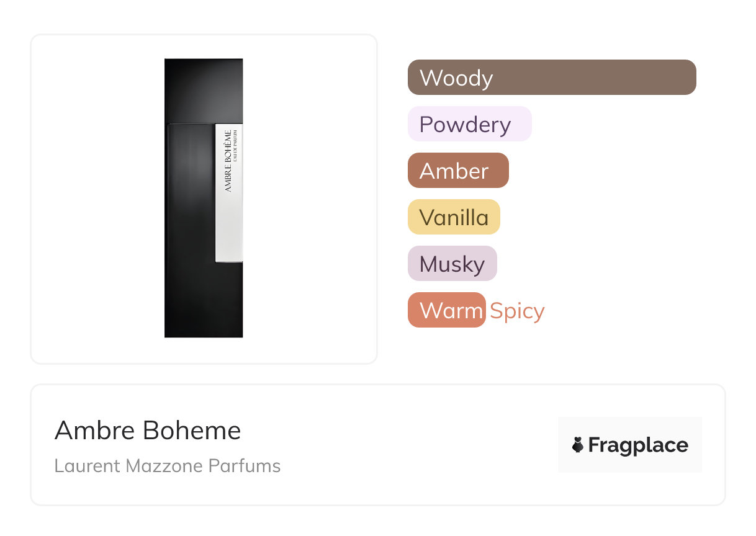Click the Amber text label

click(454, 171)
